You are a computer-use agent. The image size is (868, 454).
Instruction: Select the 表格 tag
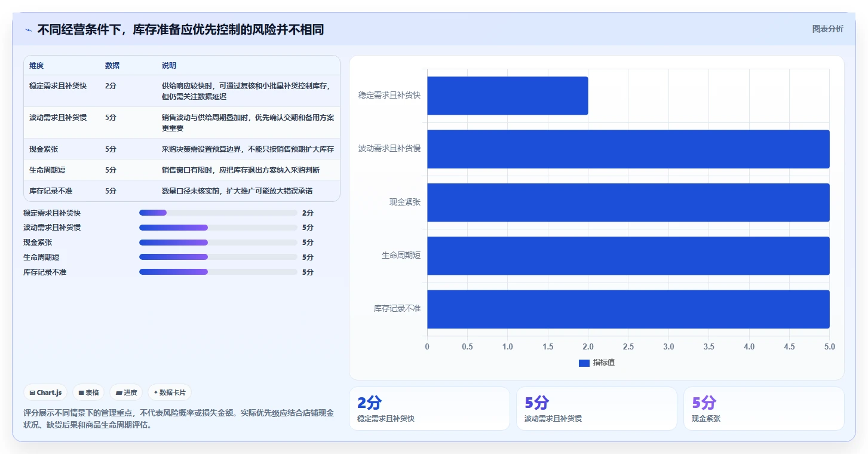(x=88, y=392)
